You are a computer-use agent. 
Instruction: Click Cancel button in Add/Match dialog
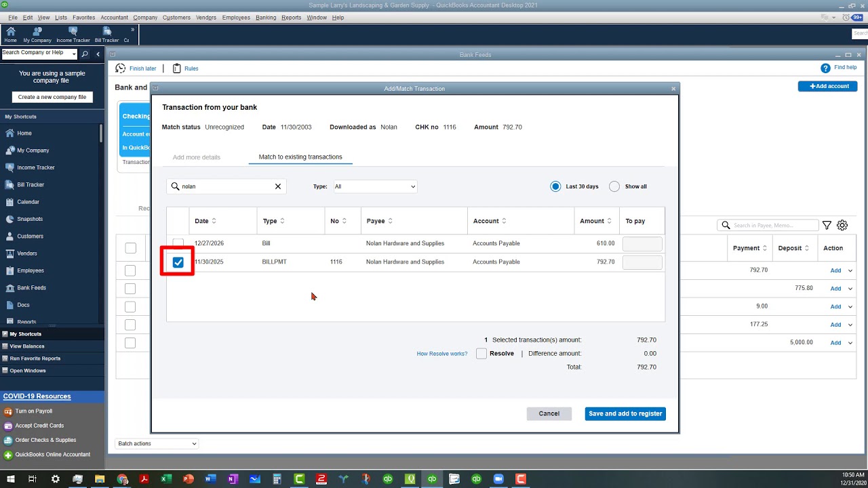click(x=549, y=414)
